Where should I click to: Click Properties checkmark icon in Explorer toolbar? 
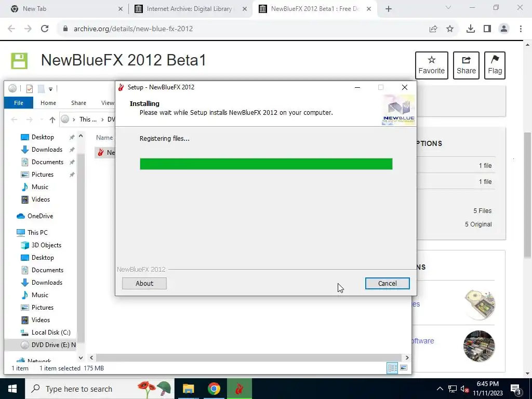[30, 89]
